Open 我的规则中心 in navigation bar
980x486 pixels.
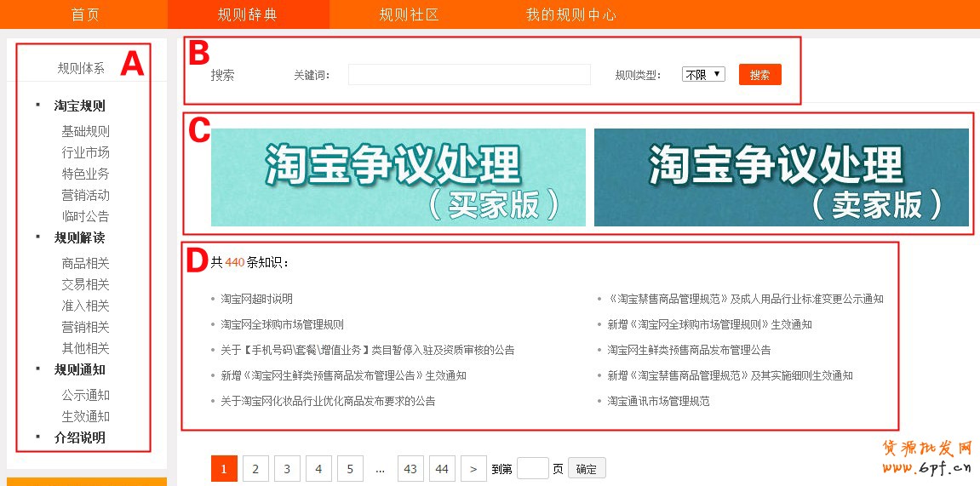pos(570,14)
